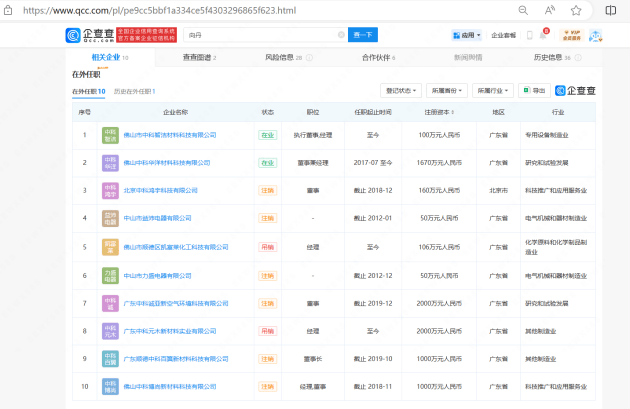Click the info icon next to 历史信息

pos(578,58)
